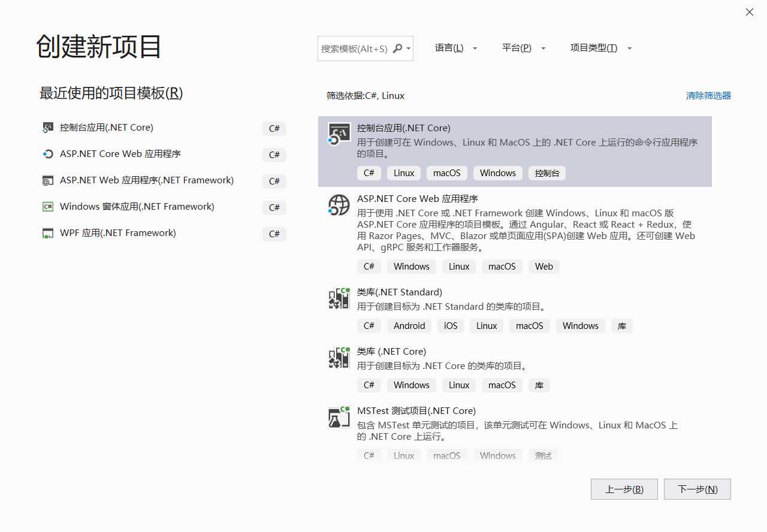Screen dimensions: 767x532
Task: Open the 项目类型(T) filter dropdown
Action: point(601,48)
